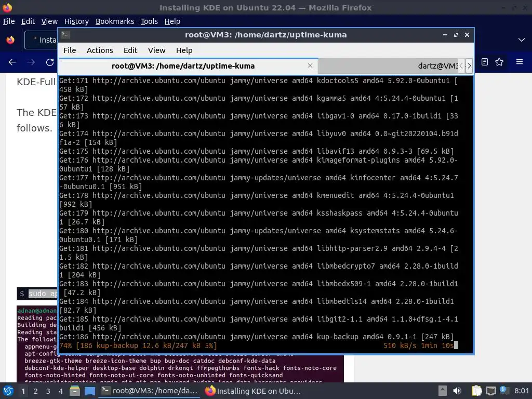Activate Installing KDE Firefox taskbar entry

253,391
